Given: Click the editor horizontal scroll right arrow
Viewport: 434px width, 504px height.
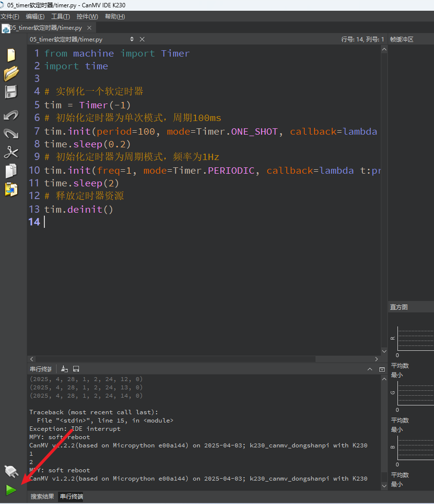Looking at the screenshot, I should 376,359.
